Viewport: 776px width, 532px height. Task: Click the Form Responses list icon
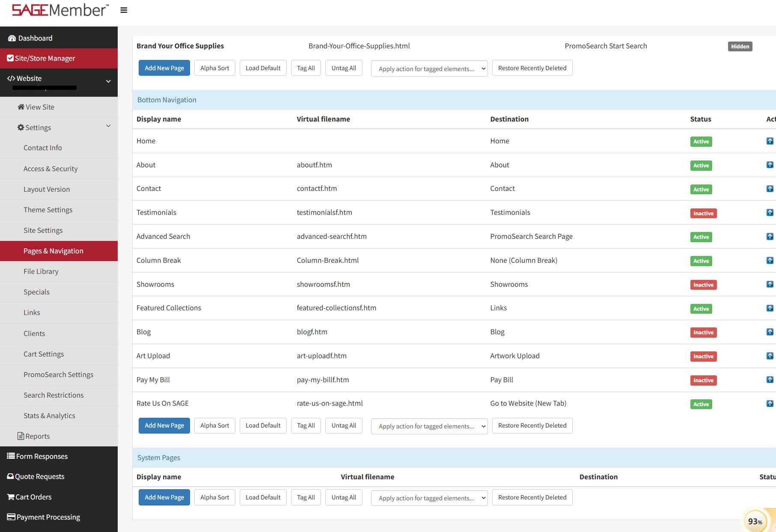pyautogui.click(x=11, y=456)
